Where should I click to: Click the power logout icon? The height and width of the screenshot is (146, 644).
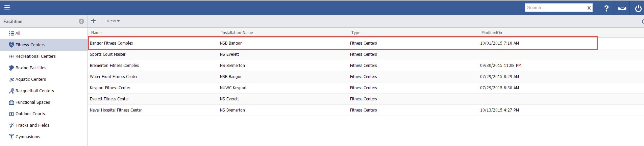[638, 8]
